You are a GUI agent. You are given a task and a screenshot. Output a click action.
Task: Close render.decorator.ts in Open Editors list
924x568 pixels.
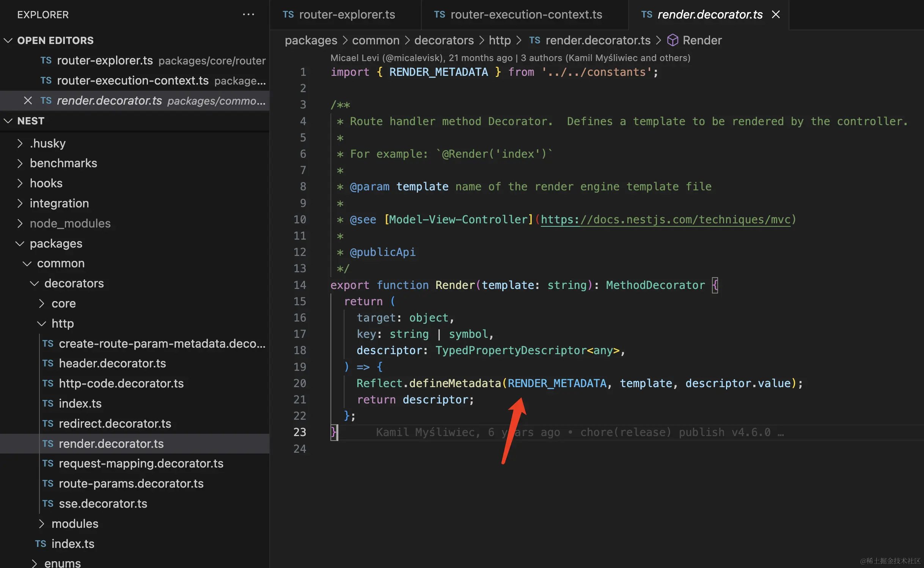[x=28, y=100]
